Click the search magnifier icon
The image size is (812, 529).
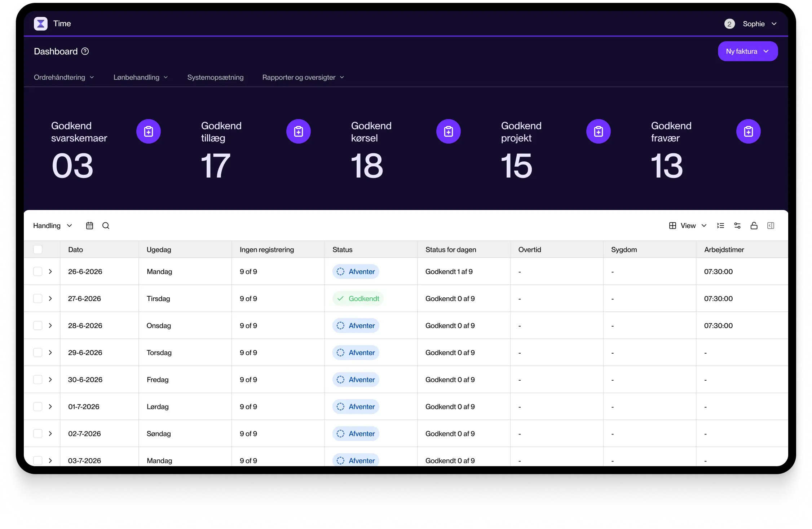(106, 226)
